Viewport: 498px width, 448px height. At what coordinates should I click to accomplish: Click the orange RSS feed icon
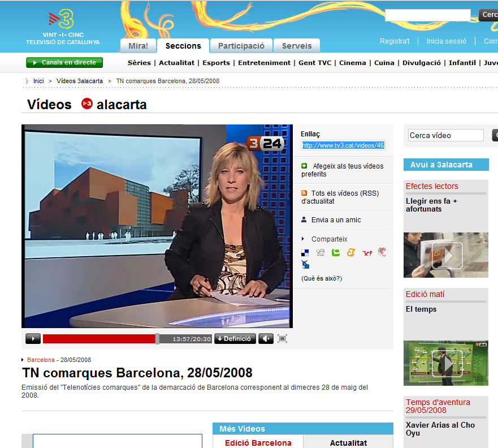[304, 193]
